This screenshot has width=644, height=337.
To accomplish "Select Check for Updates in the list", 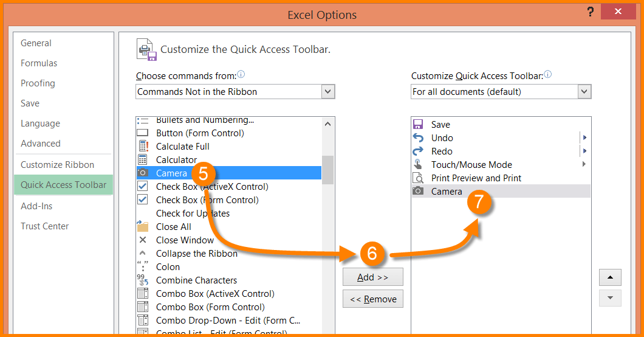I will (x=229, y=214).
